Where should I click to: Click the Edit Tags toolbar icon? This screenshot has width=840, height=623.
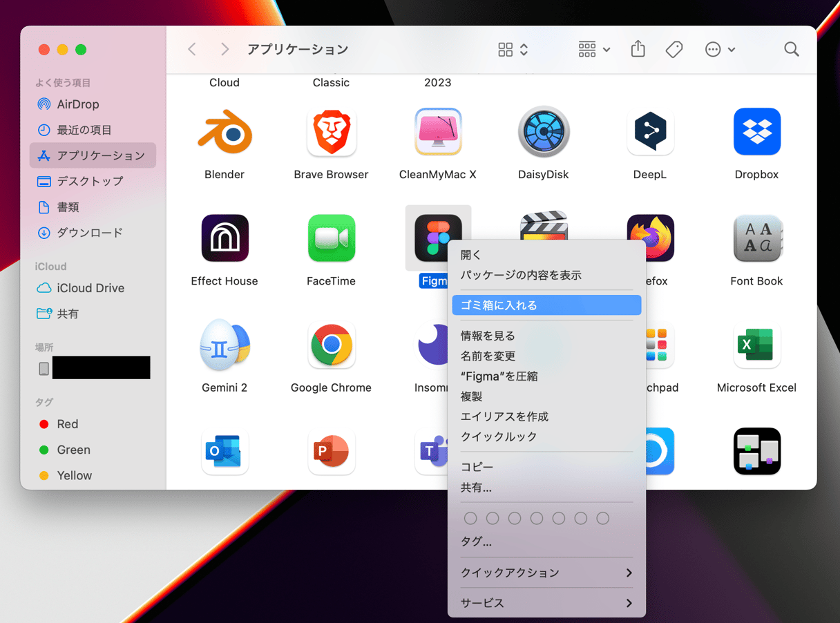point(674,49)
